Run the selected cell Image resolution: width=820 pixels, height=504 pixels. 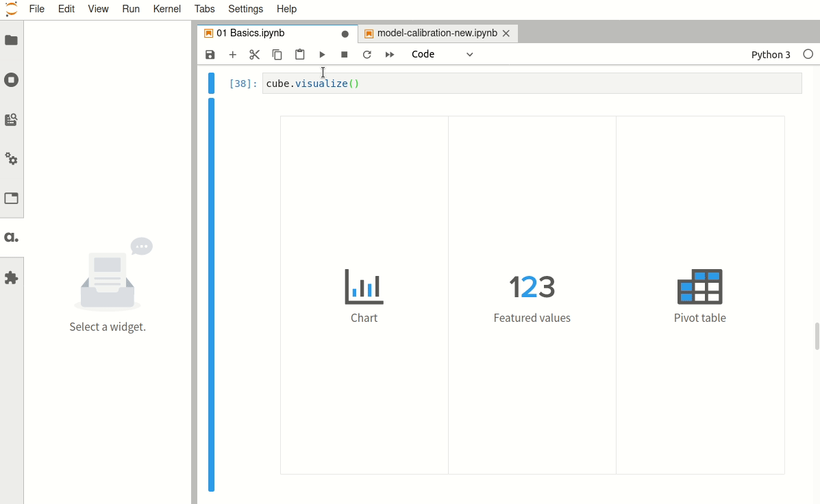tap(322, 54)
